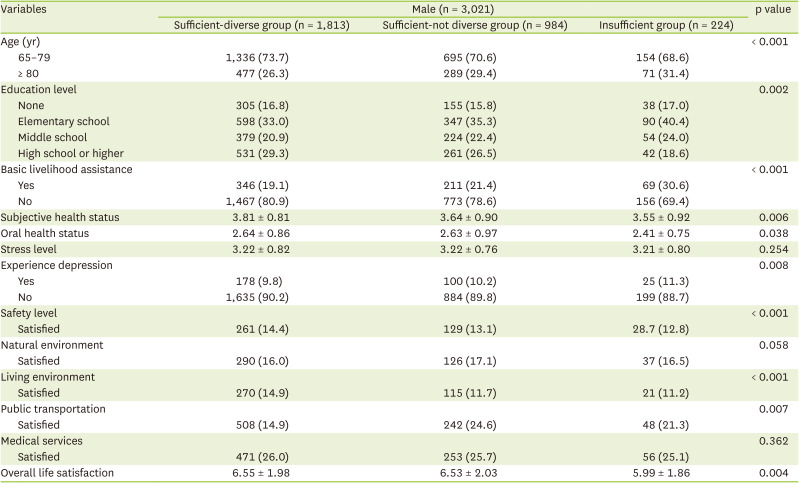Click the value '261 (14.4)'

(x=262, y=329)
